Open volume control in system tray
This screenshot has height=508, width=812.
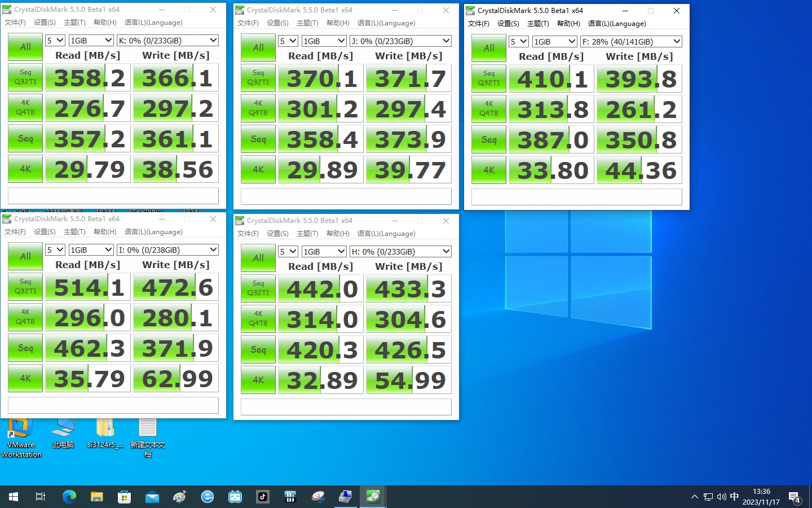click(x=721, y=497)
